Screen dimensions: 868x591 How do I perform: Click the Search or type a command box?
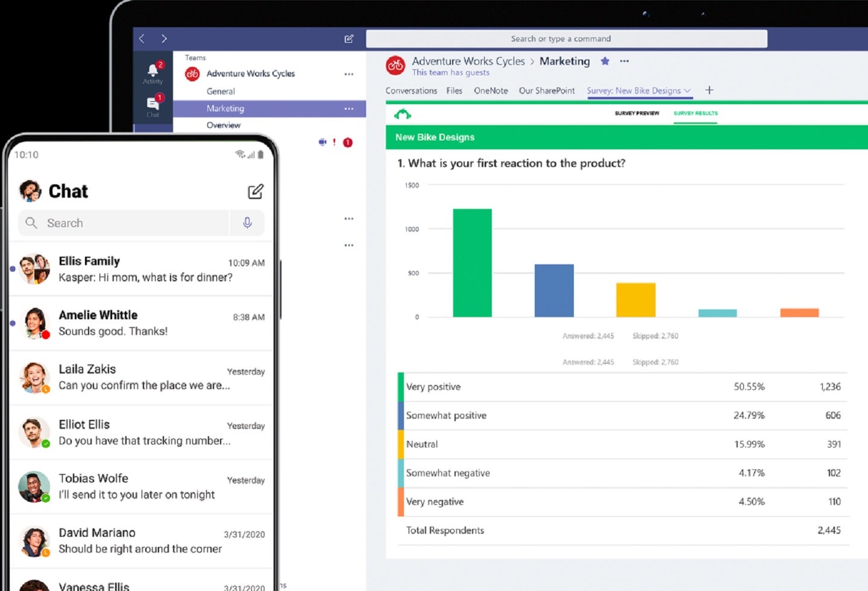point(566,39)
